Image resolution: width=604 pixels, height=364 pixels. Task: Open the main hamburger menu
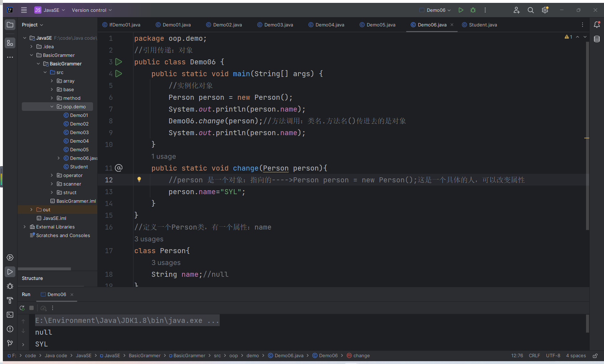(x=24, y=10)
